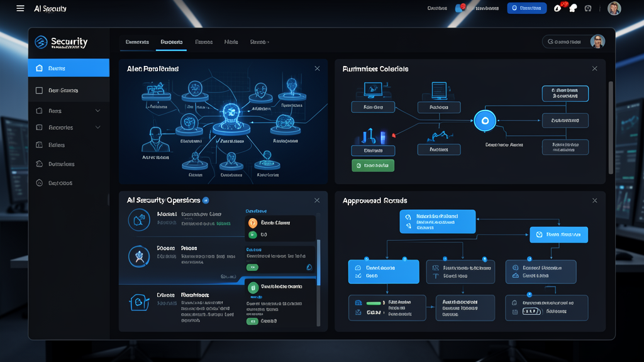This screenshot has width=644, height=362.
Task: Click the large green circle icon in the bottom operations card
Action: click(253, 287)
